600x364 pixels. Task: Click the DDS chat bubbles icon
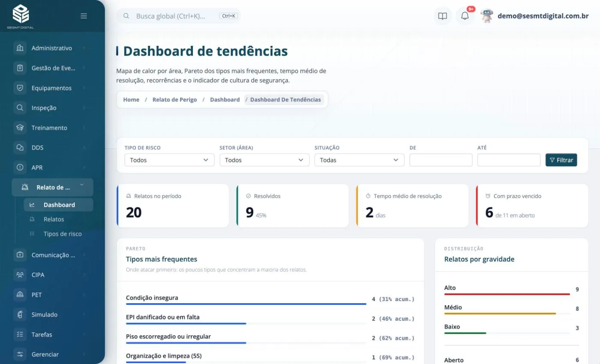coord(20,147)
